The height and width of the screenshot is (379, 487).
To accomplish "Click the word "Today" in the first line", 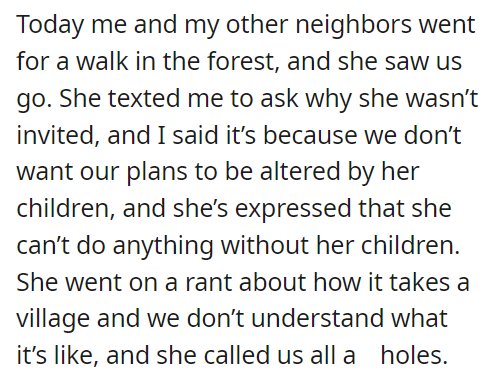I will (50, 26).
